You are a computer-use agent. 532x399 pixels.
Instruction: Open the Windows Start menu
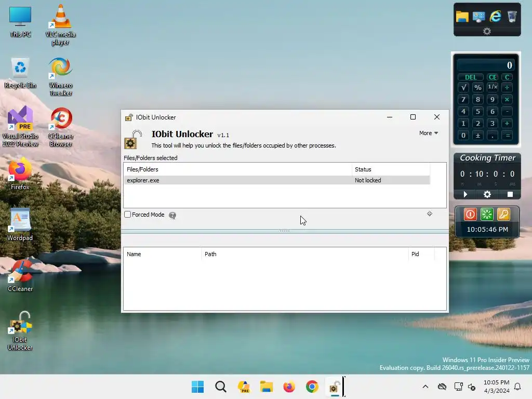coord(198,387)
